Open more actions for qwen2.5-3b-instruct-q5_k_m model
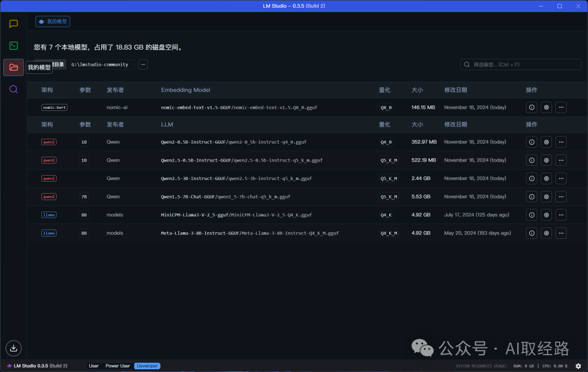This screenshot has width=588, height=372. pyautogui.click(x=561, y=179)
